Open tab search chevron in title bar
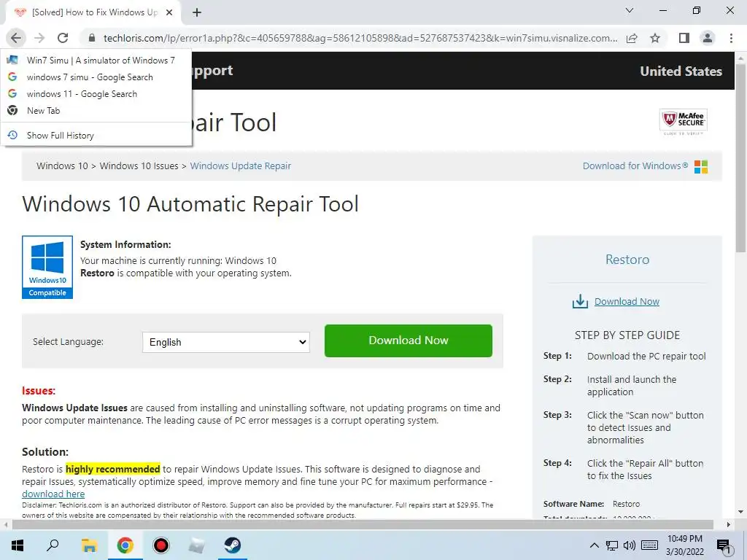This screenshot has height=560, width=747. pos(630,10)
